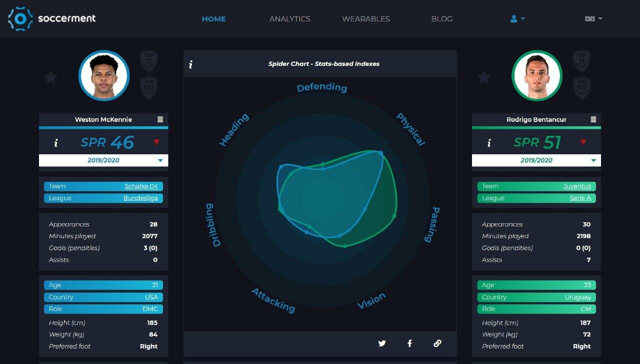Click the Country USA row
Screen dimensions: 640x364
coord(103,297)
